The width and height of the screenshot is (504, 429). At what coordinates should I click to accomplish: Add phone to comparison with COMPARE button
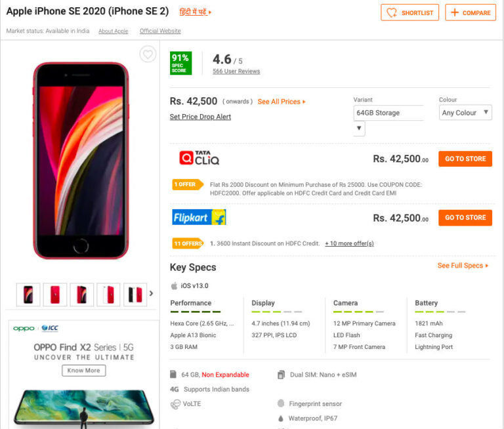coord(471,12)
